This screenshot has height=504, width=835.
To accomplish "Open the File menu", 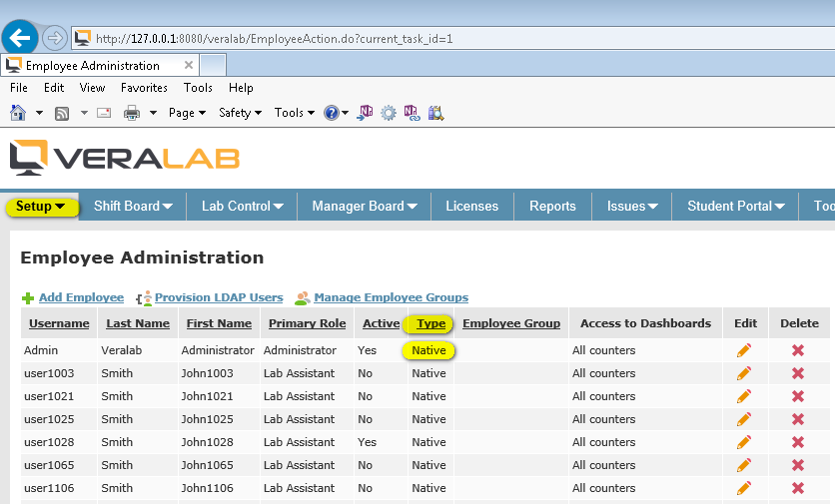I will 19,88.
